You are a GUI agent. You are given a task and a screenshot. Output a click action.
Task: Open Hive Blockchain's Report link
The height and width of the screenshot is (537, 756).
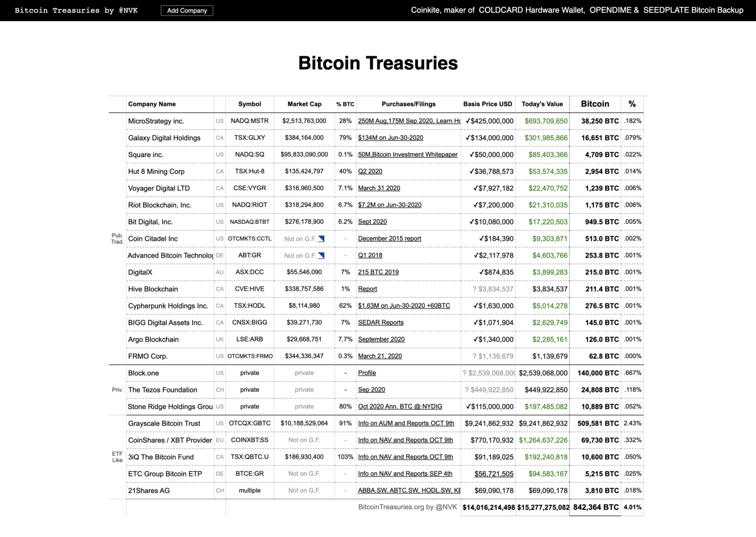pyautogui.click(x=368, y=288)
